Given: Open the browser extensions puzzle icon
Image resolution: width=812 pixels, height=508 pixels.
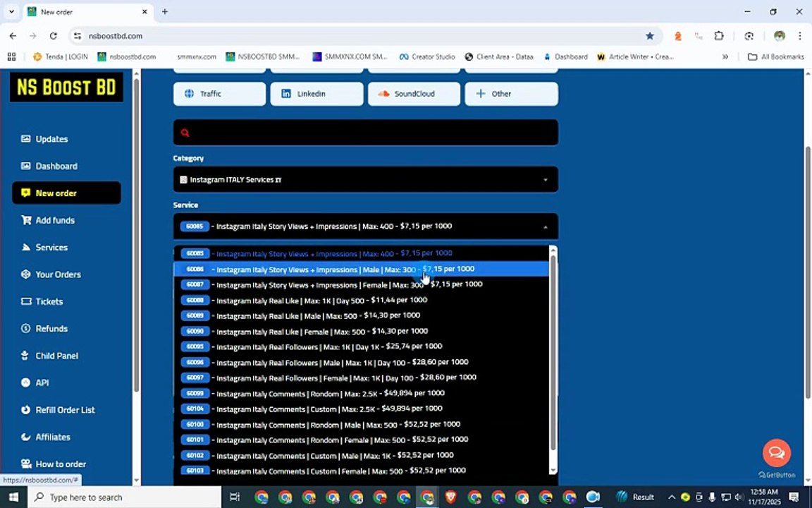Looking at the screenshot, I should (719, 36).
